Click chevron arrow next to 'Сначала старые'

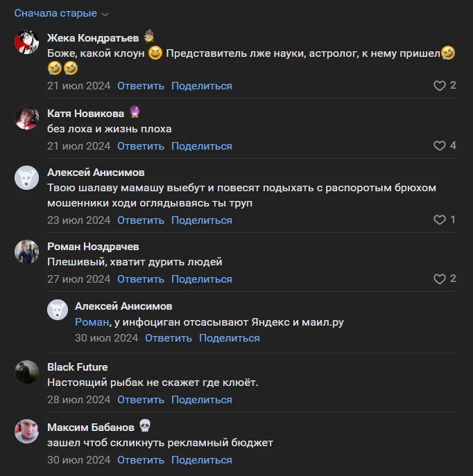click(105, 15)
